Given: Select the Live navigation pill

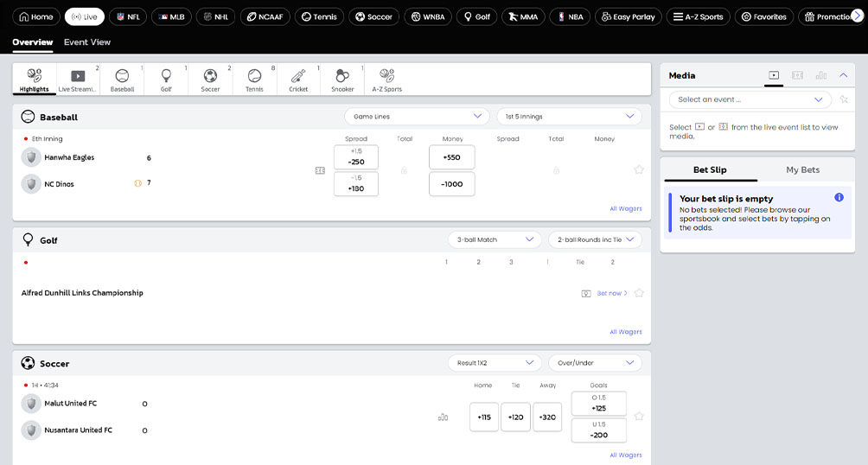Looking at the screenshot, I should [84, 16].
